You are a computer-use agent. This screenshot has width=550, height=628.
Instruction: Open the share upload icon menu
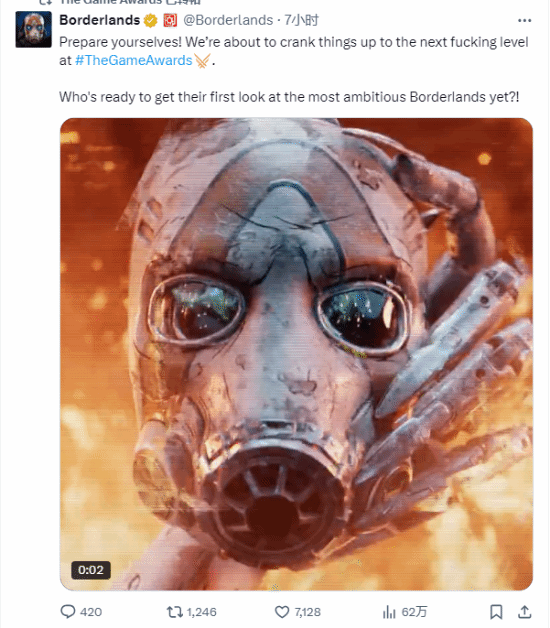[525, 611]
